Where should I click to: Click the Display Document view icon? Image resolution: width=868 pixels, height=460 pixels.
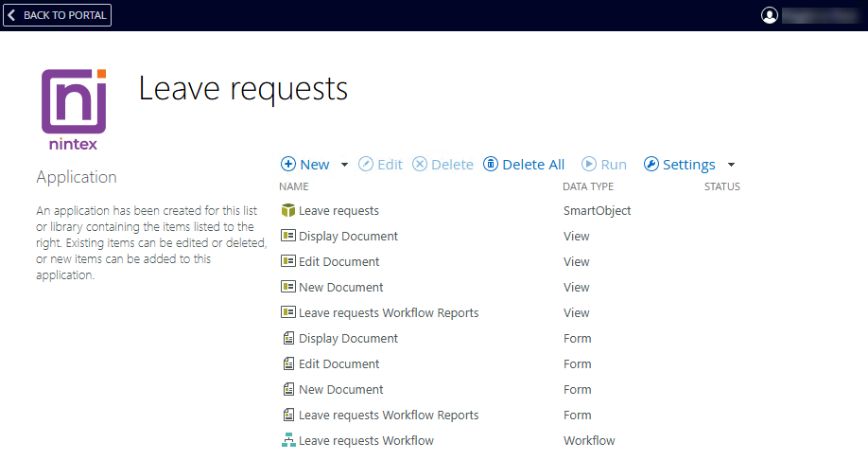(288, 237)
